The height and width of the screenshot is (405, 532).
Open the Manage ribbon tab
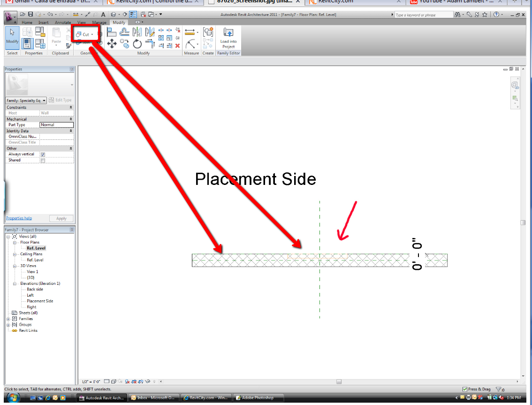99,23
